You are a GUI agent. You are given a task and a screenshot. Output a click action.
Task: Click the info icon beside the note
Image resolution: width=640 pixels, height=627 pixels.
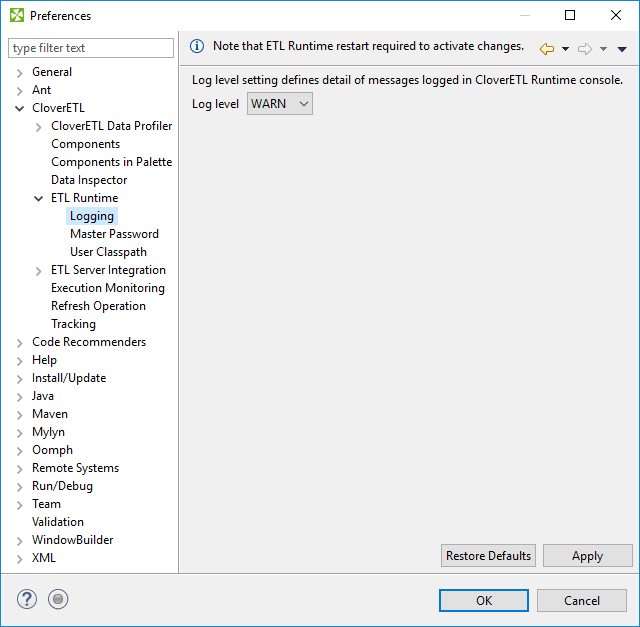(197, 46)
